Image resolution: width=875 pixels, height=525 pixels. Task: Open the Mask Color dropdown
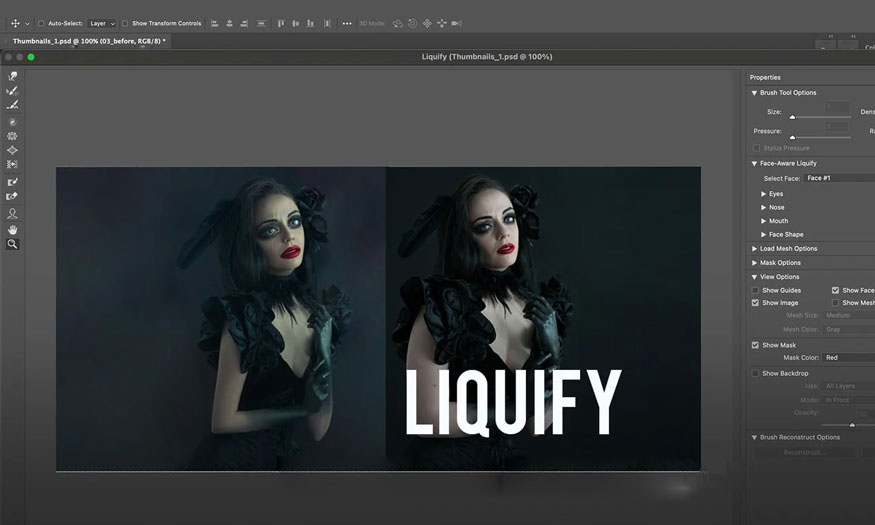click(849, 358)
